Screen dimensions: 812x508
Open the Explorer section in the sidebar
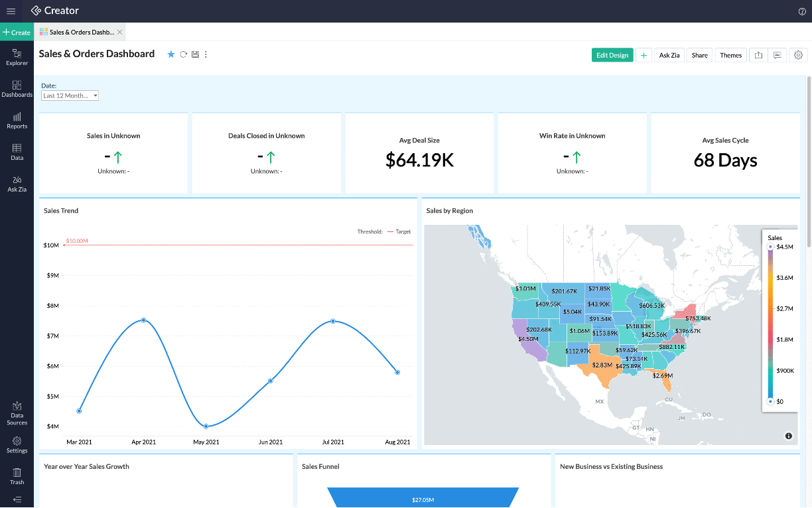pyautogui.click(x=17, y=58)
